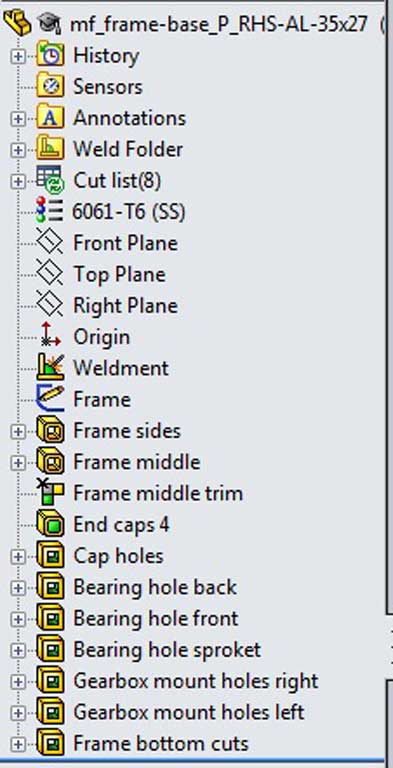Select the Frame 3D sketch icon
Image resolution: width=393 pixels, height=768 pixels.
coord(50,399)
